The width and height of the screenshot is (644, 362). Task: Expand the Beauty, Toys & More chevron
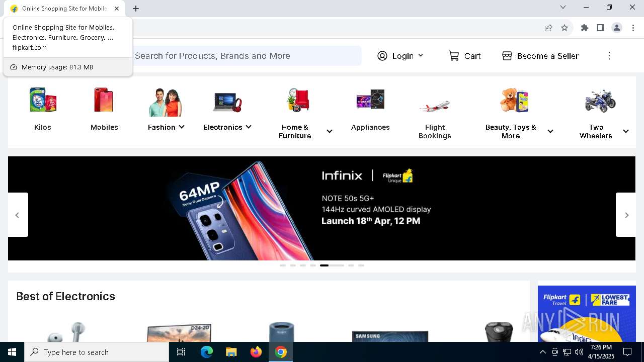550,132
